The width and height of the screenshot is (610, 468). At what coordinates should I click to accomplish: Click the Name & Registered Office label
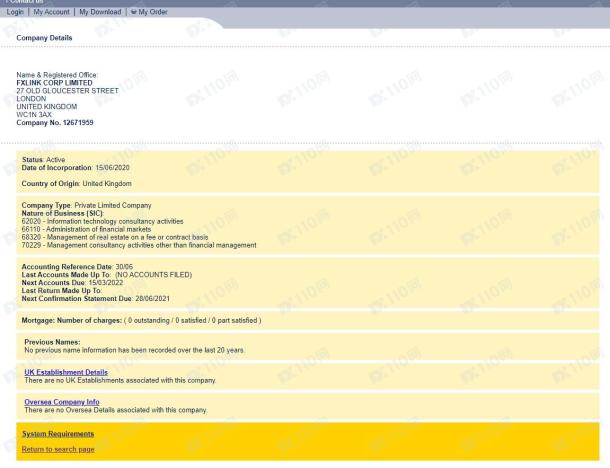point(57,75)
